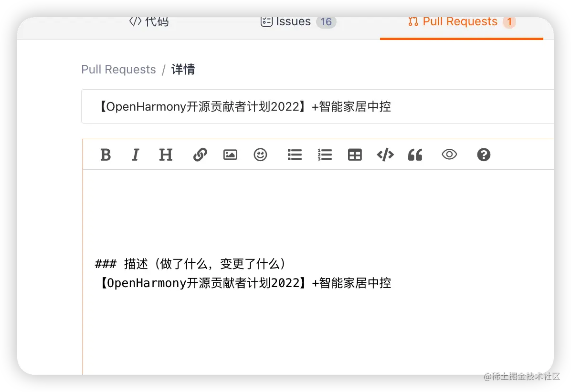Insert a heading with the H button
Viewport: 571px width, 392px height.
coord(166,155)
